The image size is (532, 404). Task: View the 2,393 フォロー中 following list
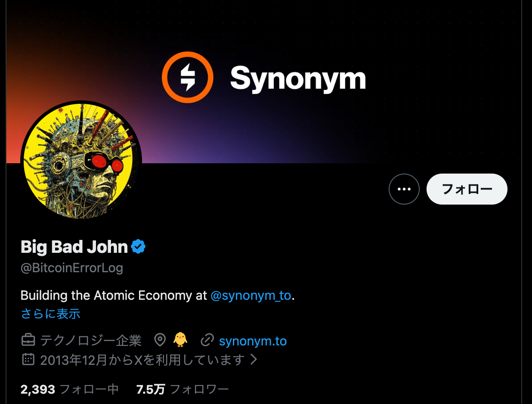[70, 390]
